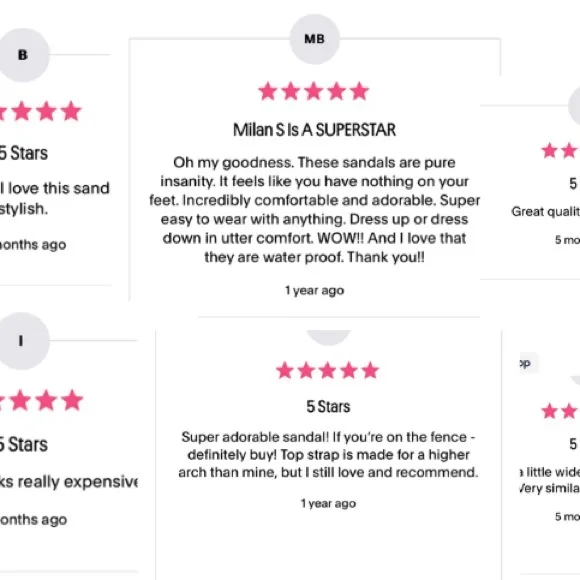The width and height of the screenshot is (580, 580).
Task: Click the I reviewer avatar circle
Action: [x=23, y=341]
